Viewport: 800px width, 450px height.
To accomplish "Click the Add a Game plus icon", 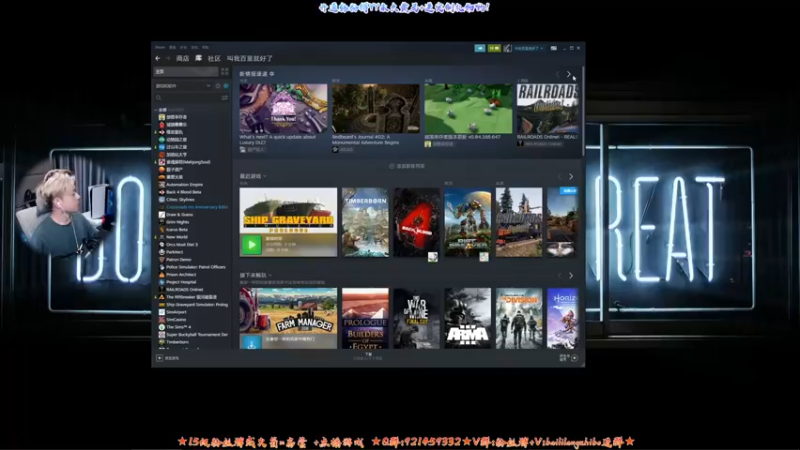I will tap(160, 358).
